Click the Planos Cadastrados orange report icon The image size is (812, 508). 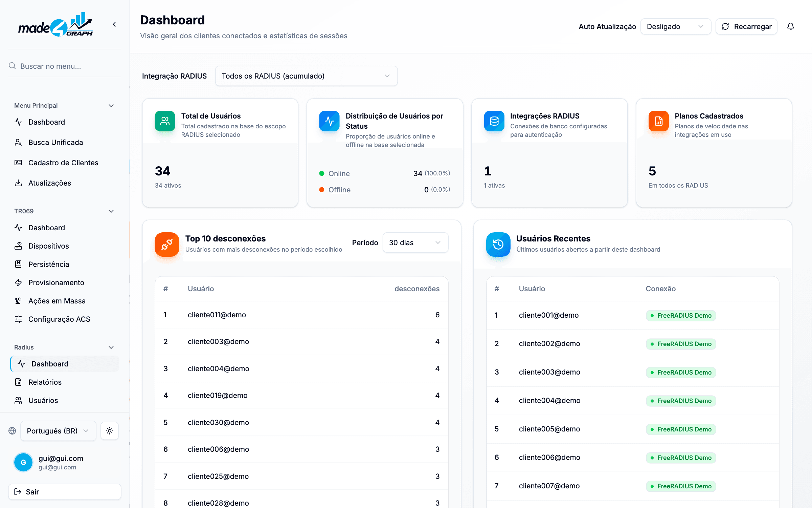[x=658, y=121]
